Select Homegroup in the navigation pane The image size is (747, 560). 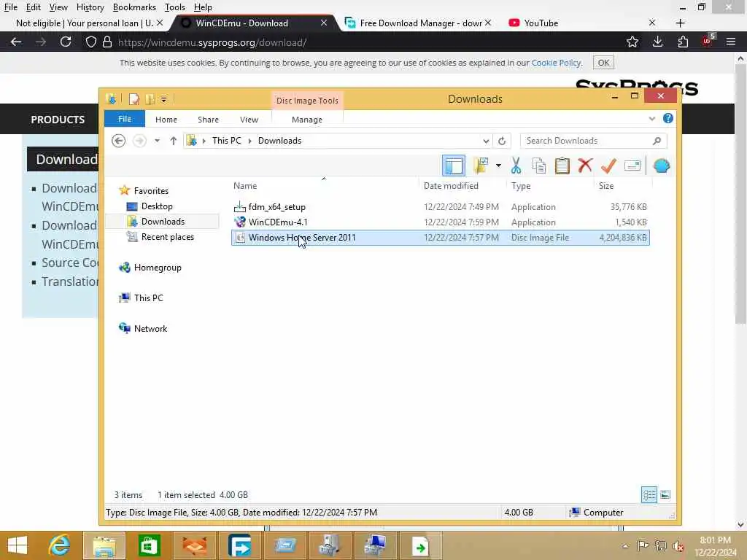(x=158, y=267)
